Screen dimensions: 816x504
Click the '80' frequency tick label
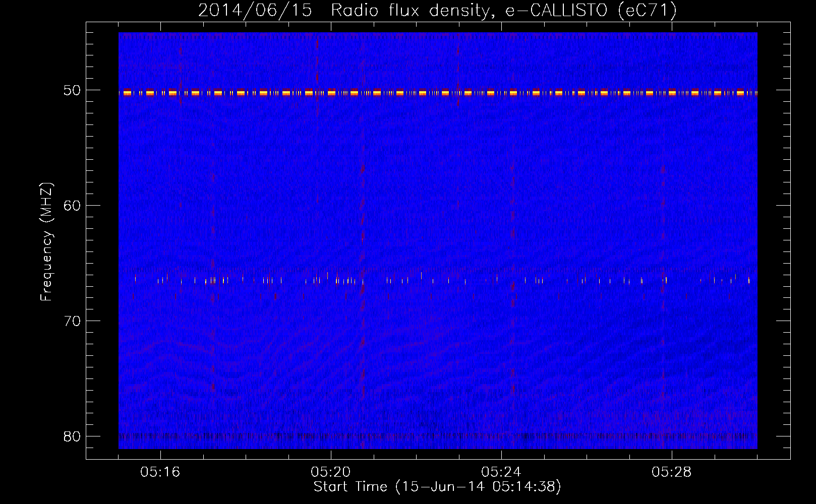pyautogui.click(x=72, y=436)
